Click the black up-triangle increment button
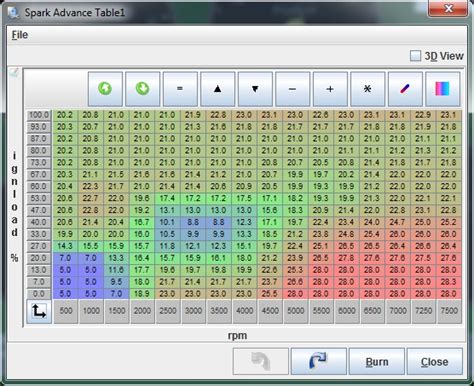 218,89
